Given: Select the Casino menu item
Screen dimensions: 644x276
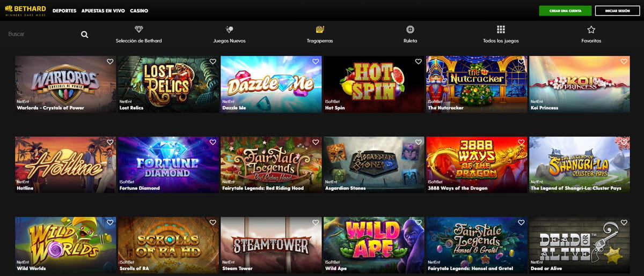Looking at the screenshot, I should 139,11.
